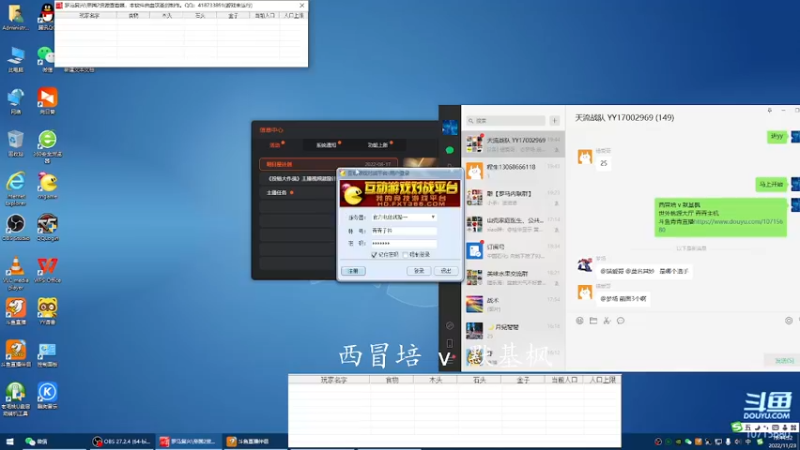
Task: Open the YY17002969 group chat in list
Action: click(x=513, y=144)
